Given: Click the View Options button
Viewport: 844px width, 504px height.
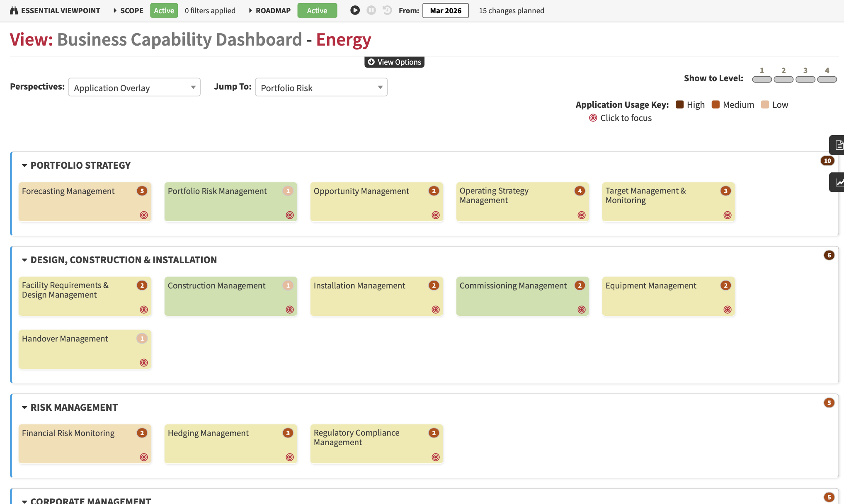Looking at the screenshot, I should click(x=394, y=62).
